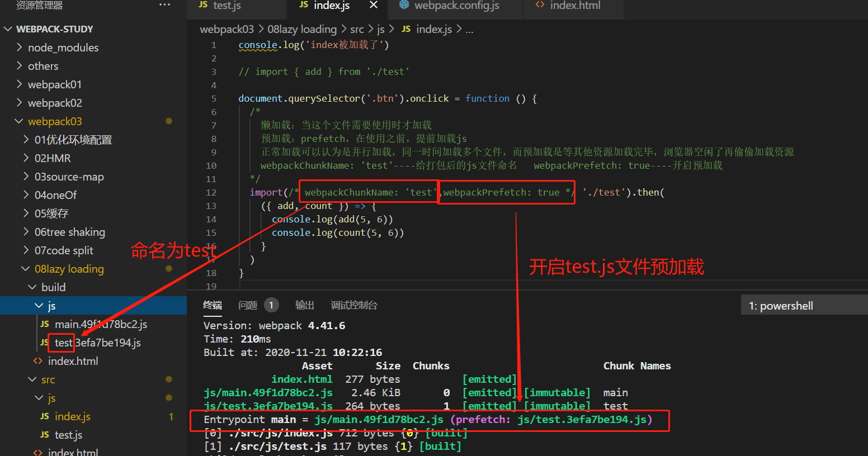Click JS file icon beside explorer index.js

point(45,416)
